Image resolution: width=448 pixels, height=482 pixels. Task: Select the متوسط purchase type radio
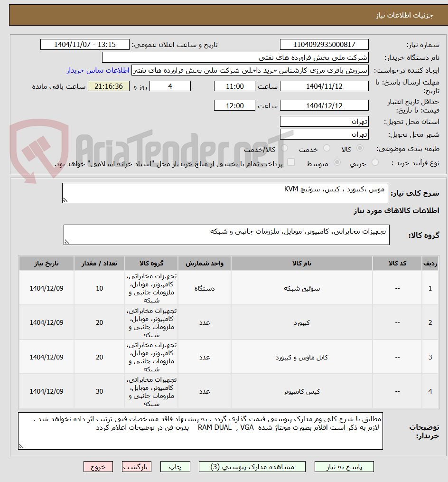337,162
